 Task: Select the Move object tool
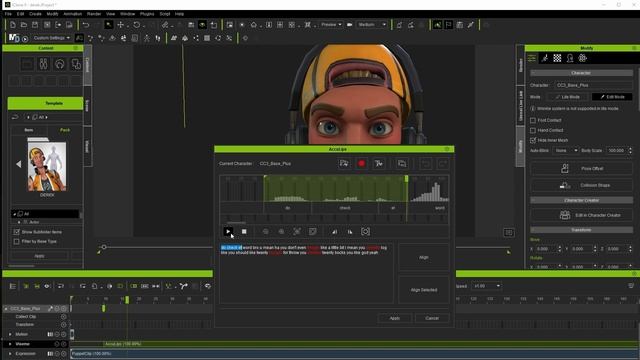point(120,25)
